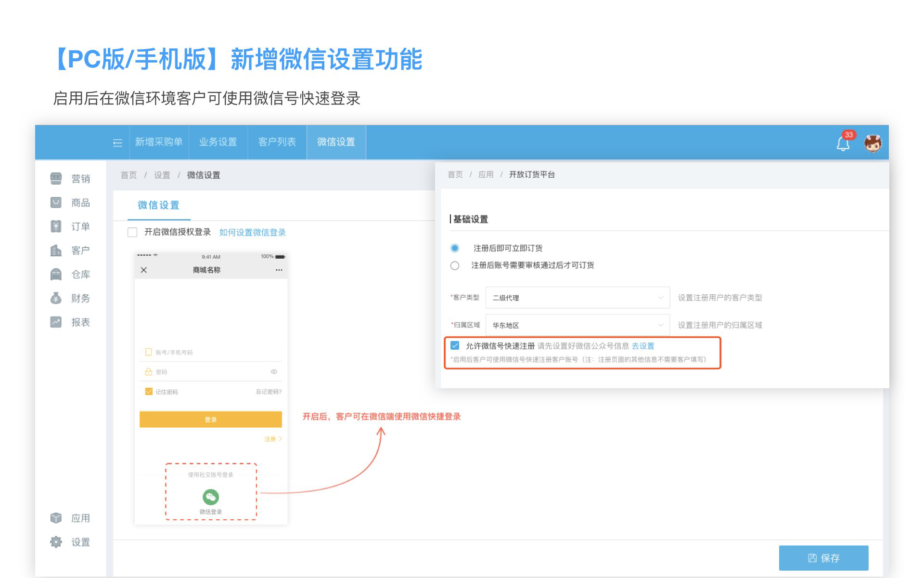
Task: Select the 仓库 warehouse sidebar icon
Action: click(56, 275)
